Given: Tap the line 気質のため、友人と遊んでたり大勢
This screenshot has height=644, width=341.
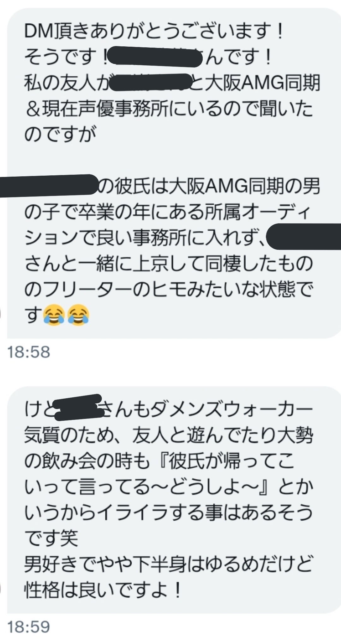Looking at the screenshot, I should 169,436.
